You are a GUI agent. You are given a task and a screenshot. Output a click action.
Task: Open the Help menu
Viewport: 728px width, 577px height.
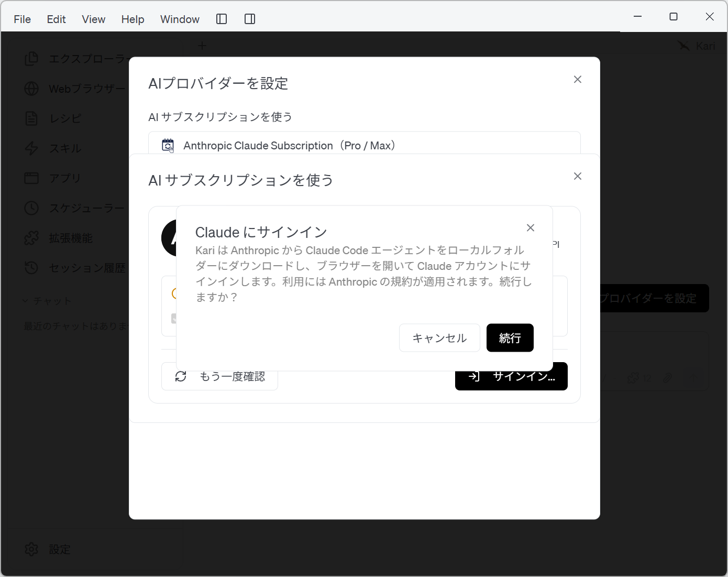click(x=133, y=19)
